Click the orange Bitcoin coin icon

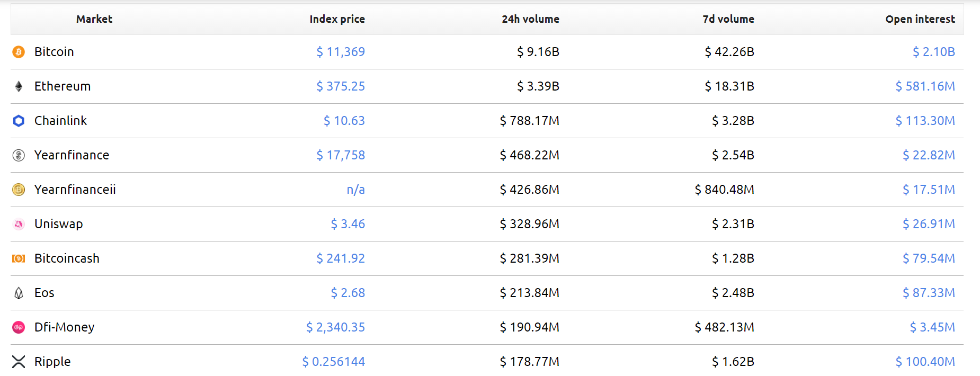tap(19, 52)
